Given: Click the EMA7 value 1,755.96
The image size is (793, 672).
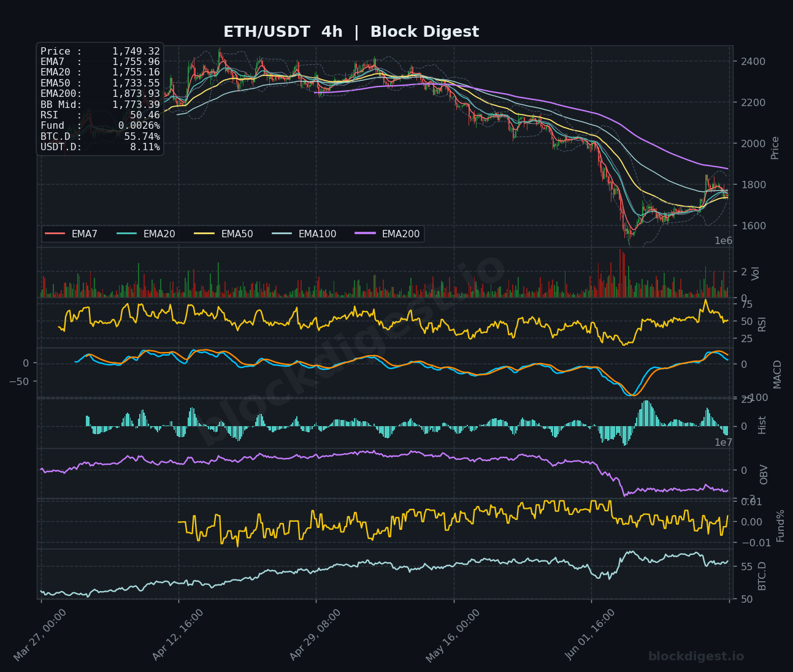Looking at the screenshot, I should [136, 62].
